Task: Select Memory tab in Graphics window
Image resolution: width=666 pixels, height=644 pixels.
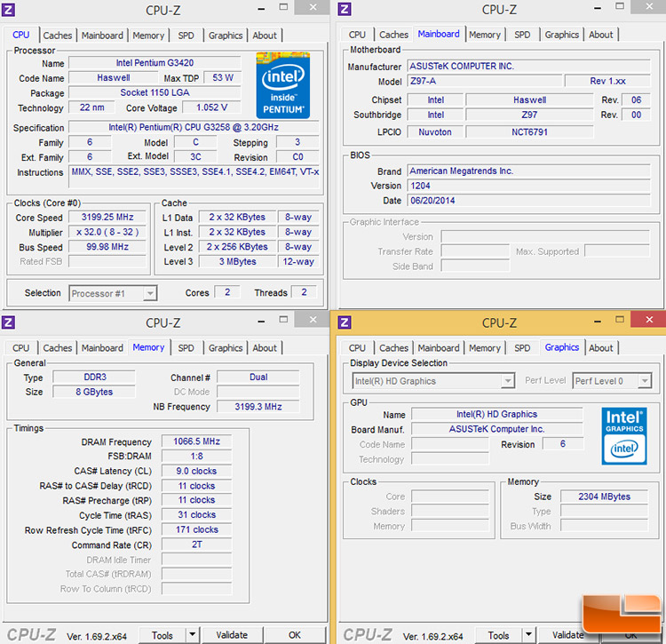Action: tap(485, 348)
